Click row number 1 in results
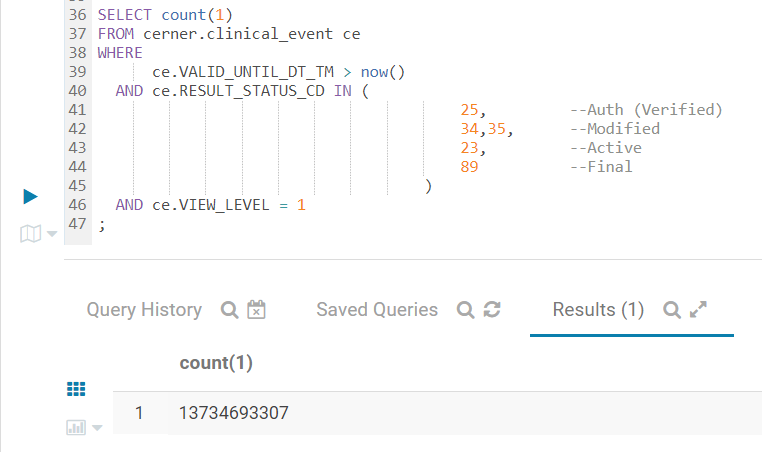762x452 pixels. coord(140,413)
